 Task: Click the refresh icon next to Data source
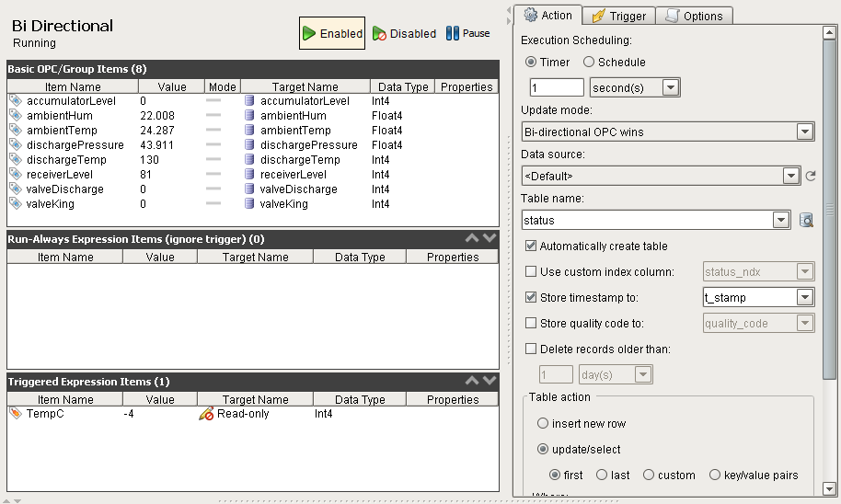pyautogui.click(x=811, y=176)
